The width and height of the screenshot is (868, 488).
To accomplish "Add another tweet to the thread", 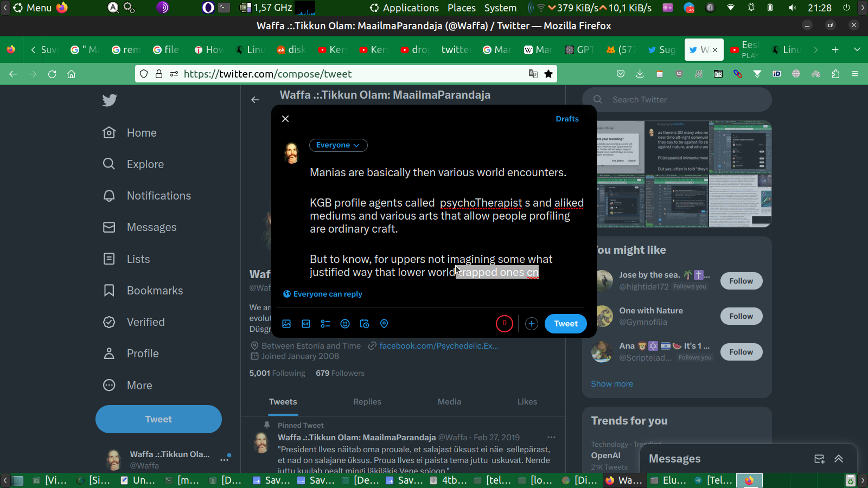I will point(532,324).
